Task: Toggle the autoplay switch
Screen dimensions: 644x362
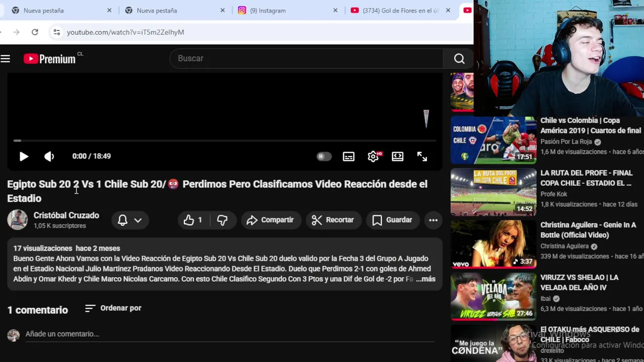Action: tap(324, 156)
